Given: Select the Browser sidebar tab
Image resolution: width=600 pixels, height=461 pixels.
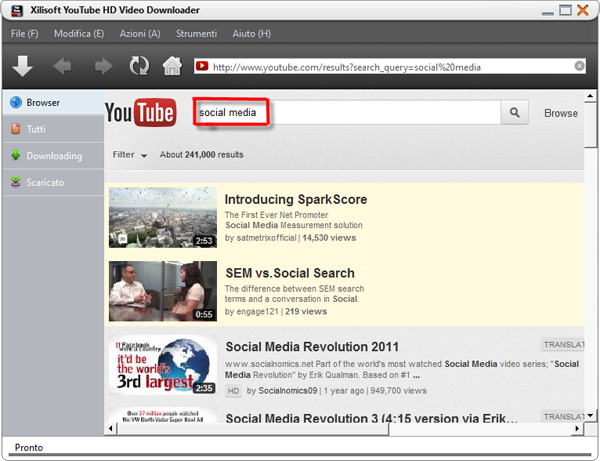Looking at the screenshot, I should [x=53, y=103].
